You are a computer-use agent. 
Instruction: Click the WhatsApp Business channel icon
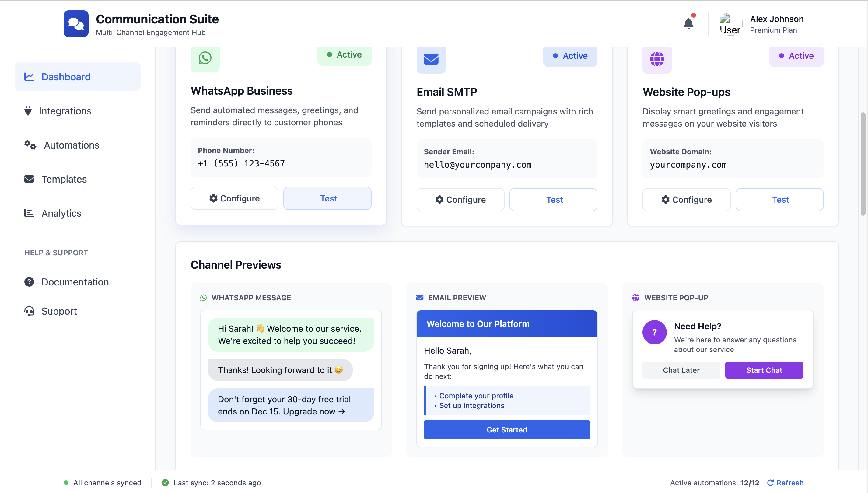pyautogui.click(x=205, y=58)
